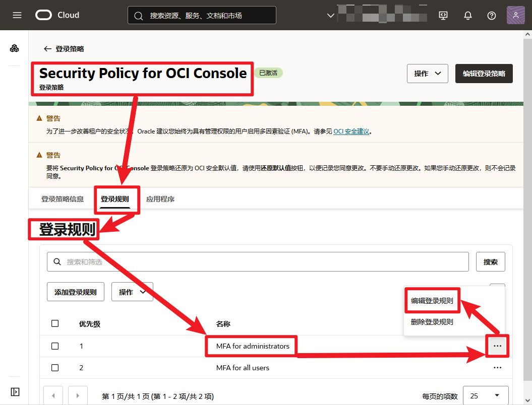Open the help question mark icon

(492, 16)
